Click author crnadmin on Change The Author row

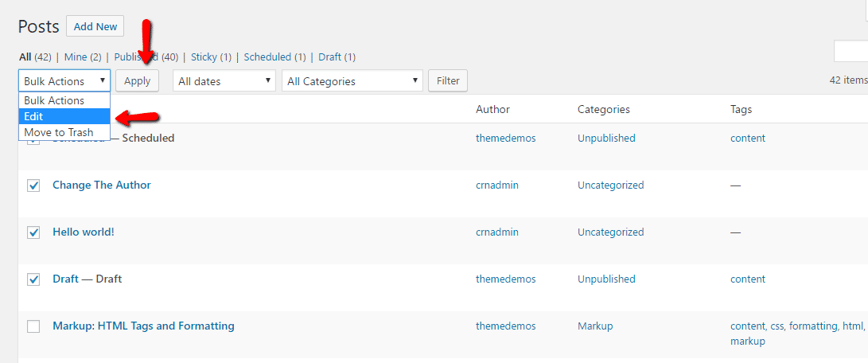point(497,185)
